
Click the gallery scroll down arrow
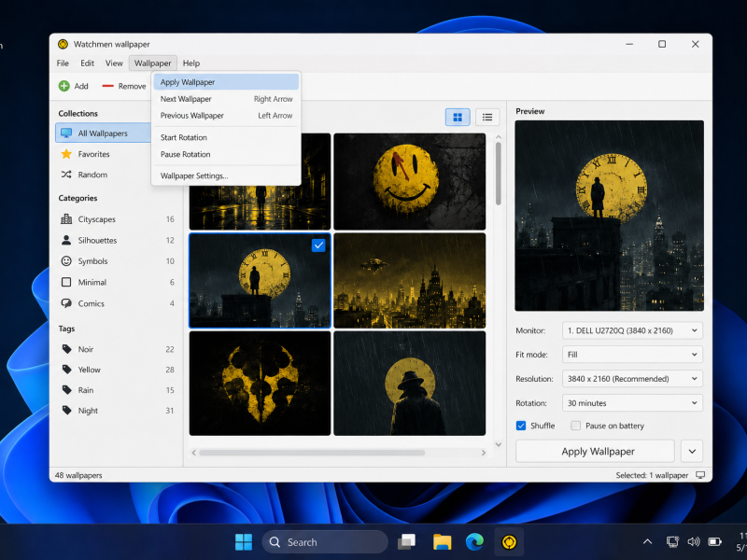click(499, 445)
